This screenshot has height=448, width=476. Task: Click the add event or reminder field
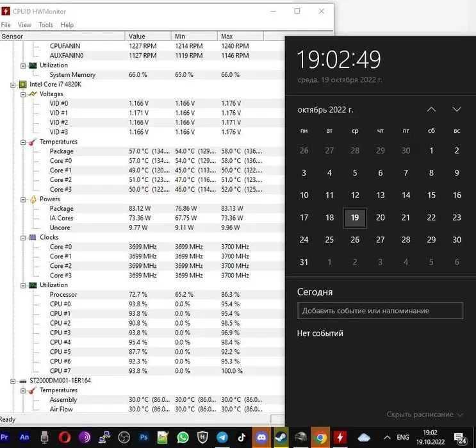click(380, 310)
